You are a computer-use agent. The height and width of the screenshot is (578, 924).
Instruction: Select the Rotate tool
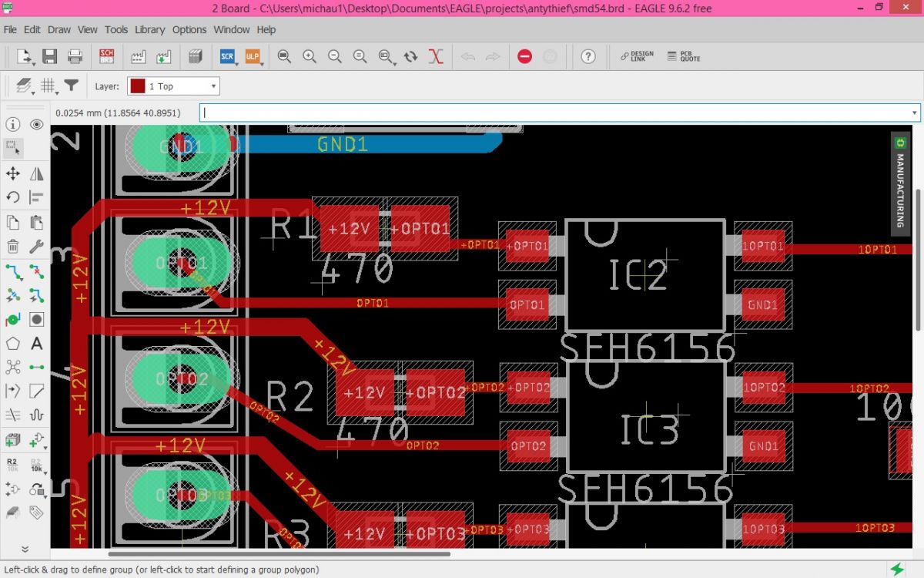pos(13,197)
